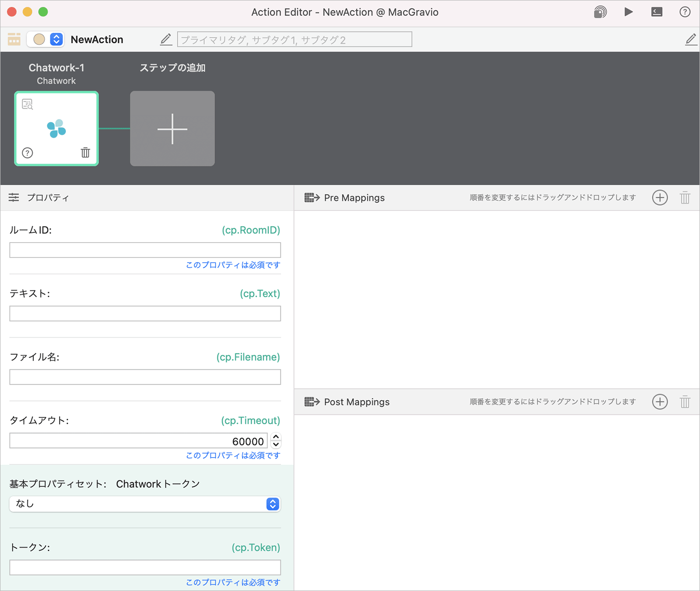Click the ルームID input field
The image size is (700, 591).
[x=145, y=250]
